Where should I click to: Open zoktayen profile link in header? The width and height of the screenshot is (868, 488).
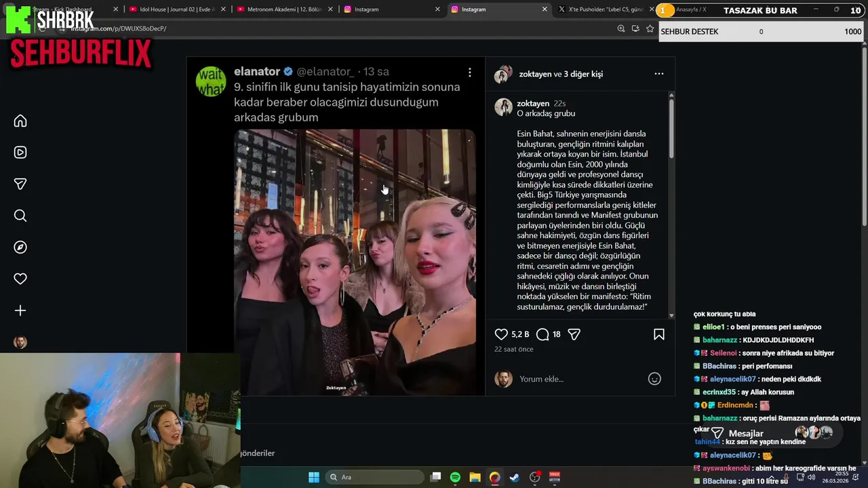[535, 74]
